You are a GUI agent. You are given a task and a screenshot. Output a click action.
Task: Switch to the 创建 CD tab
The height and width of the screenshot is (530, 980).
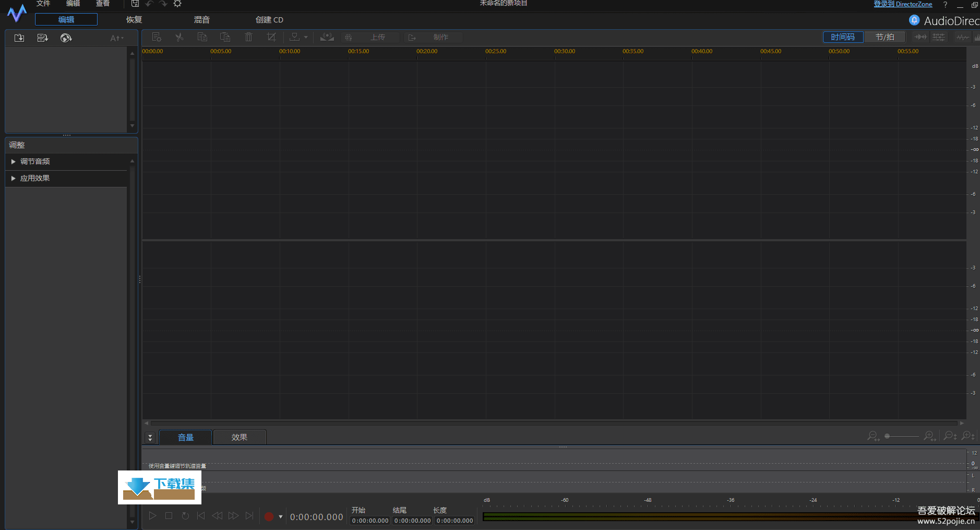pyautogui.click(x=269, y=19)
